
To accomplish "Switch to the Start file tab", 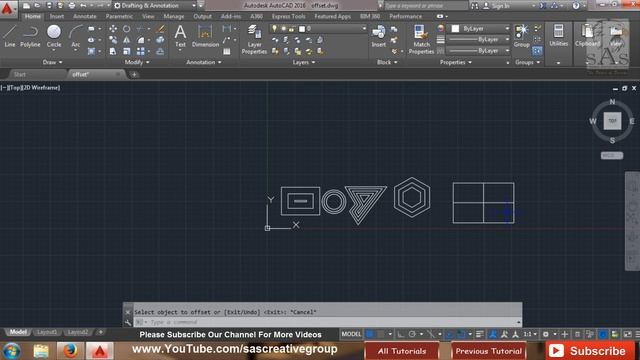I will coord(20,74).
